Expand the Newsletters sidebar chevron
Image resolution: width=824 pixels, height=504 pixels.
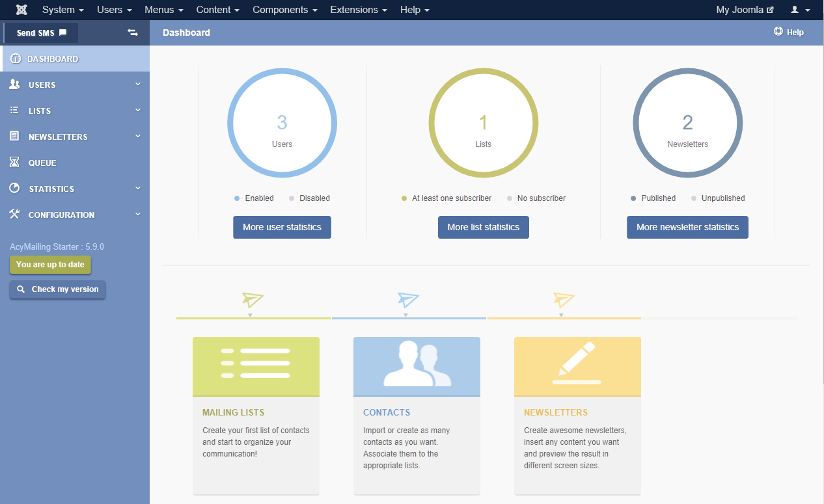[x=138, y=136]
